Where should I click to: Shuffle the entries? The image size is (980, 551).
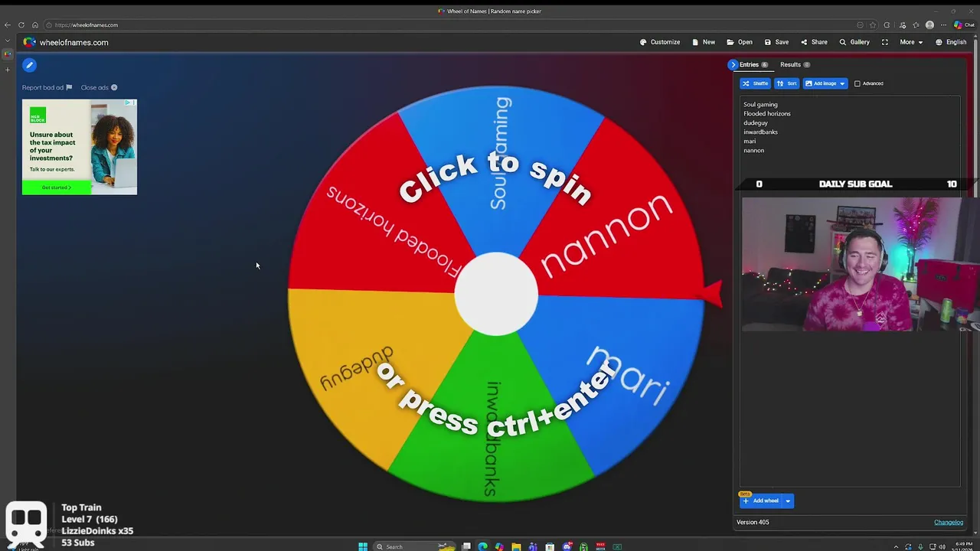pos(755,83)
